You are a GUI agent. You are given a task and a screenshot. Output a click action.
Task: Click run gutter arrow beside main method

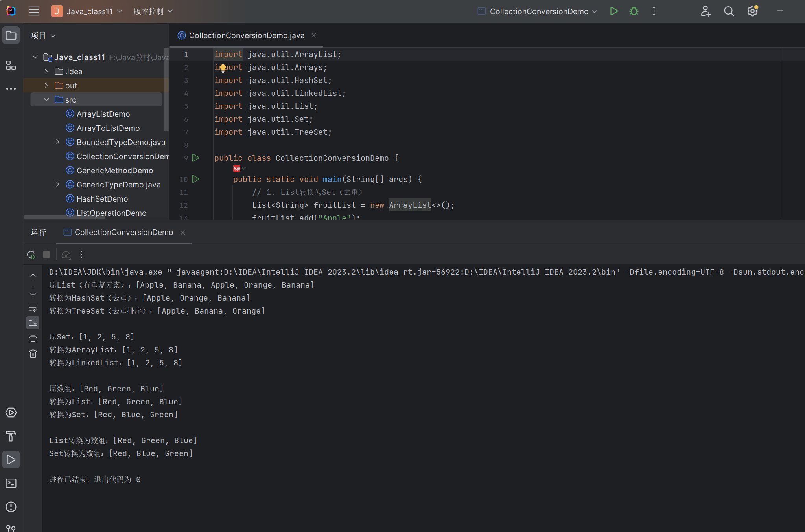pyautogui.click(x=195, y=179)
